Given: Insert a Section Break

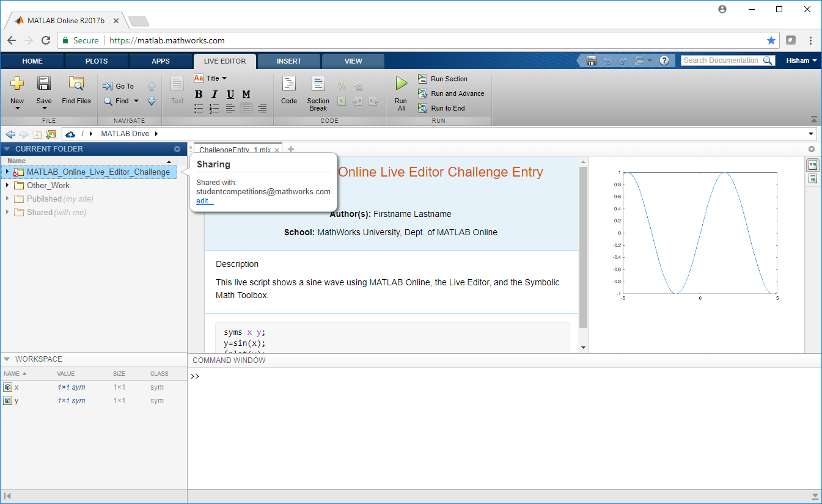Looking at the screenshot, I should [x=318, y=93].
